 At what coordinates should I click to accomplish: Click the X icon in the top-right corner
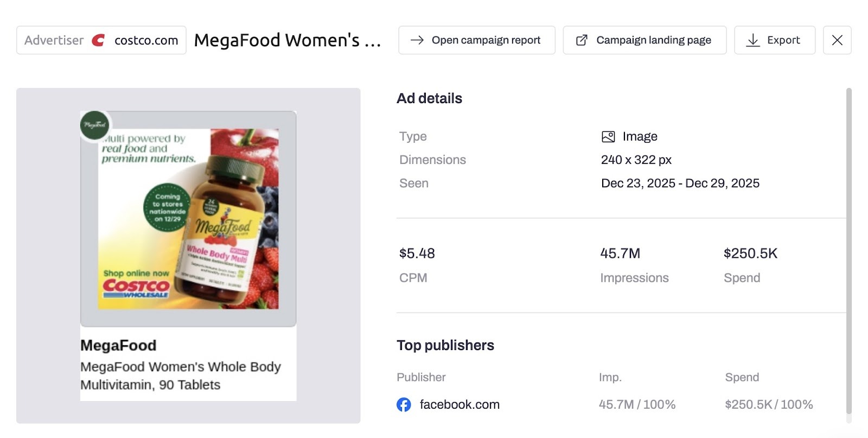click(837, 40)
